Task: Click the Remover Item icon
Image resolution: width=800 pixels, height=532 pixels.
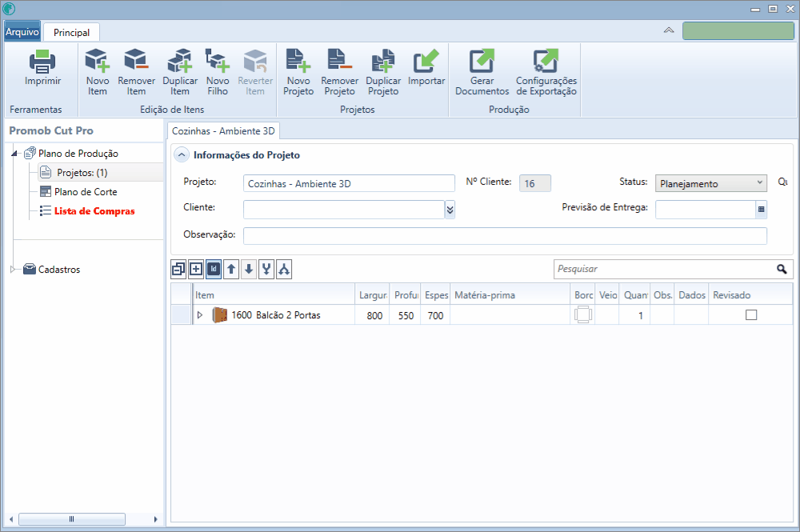Action: click(136, 60)
